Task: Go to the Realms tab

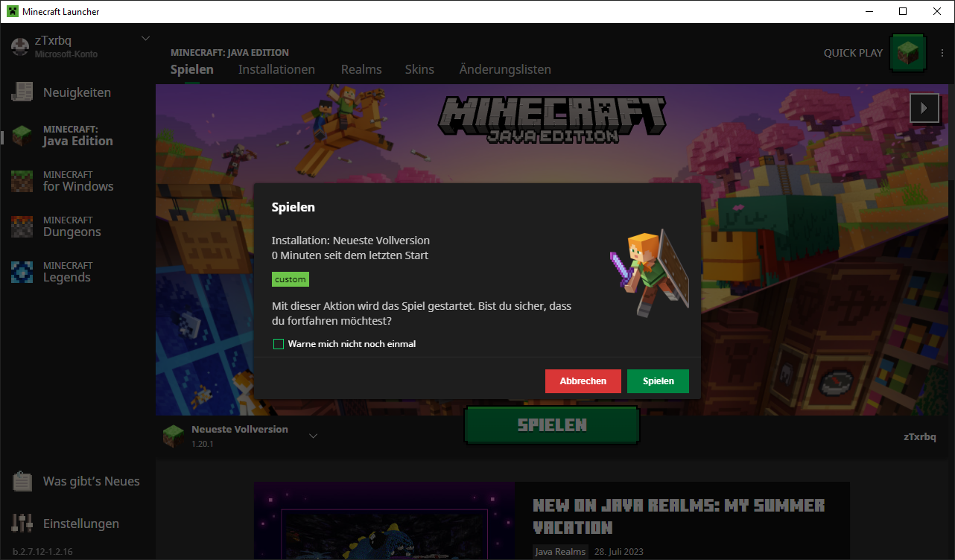Action: (x=361, y=69)
